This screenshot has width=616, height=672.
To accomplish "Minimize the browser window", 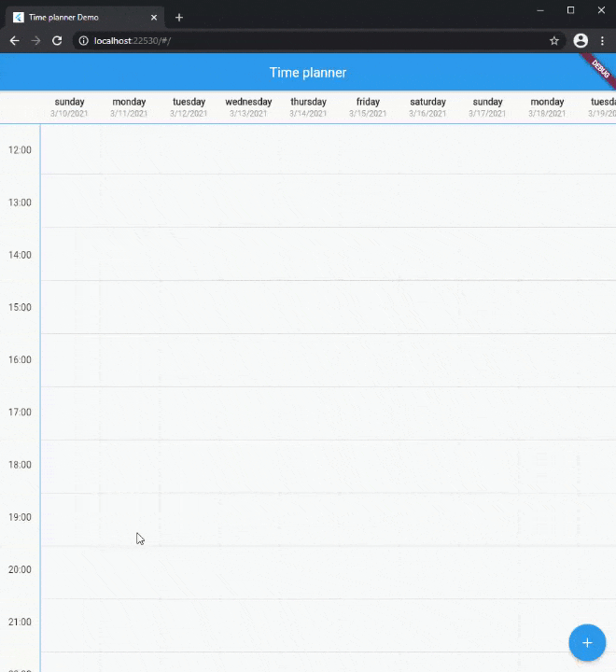I will click(x=540, y=10).
